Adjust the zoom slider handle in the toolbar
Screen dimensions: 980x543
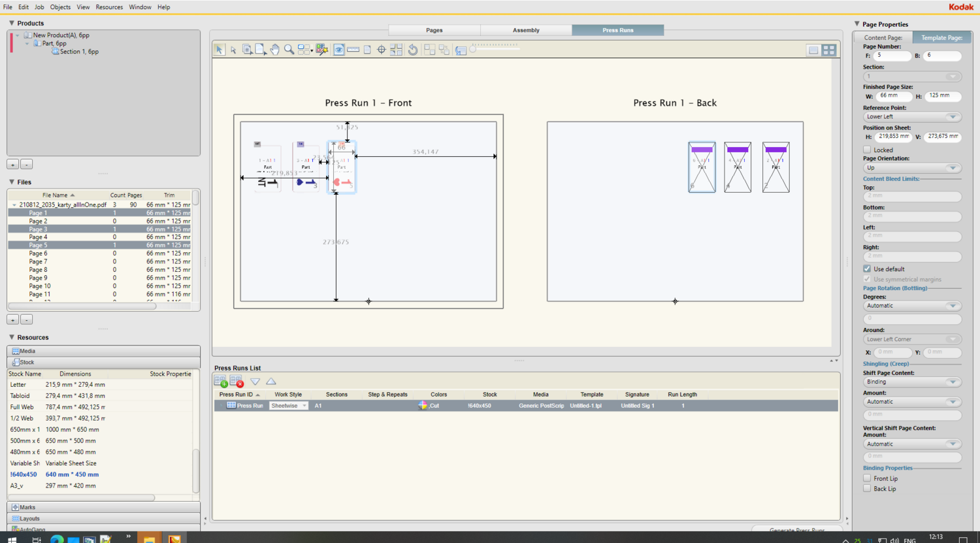[473, 49]
